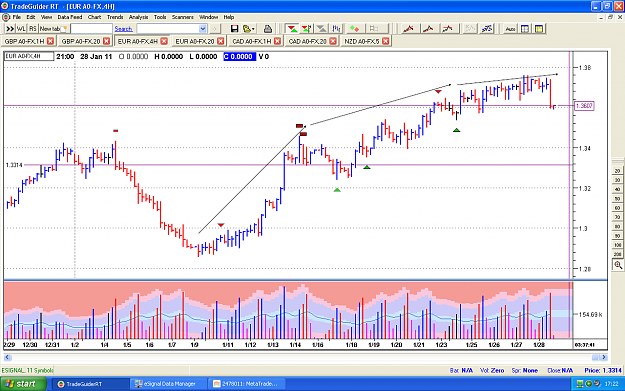
Task: Click the Price: 1.3314 status bar entry
Action: click(x=603, y=370)
